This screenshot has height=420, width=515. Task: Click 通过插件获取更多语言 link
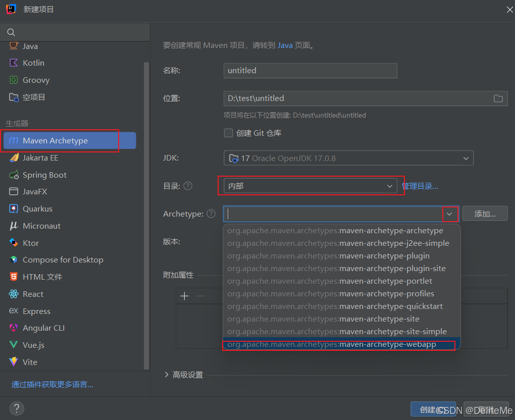(x=53, y=384)
